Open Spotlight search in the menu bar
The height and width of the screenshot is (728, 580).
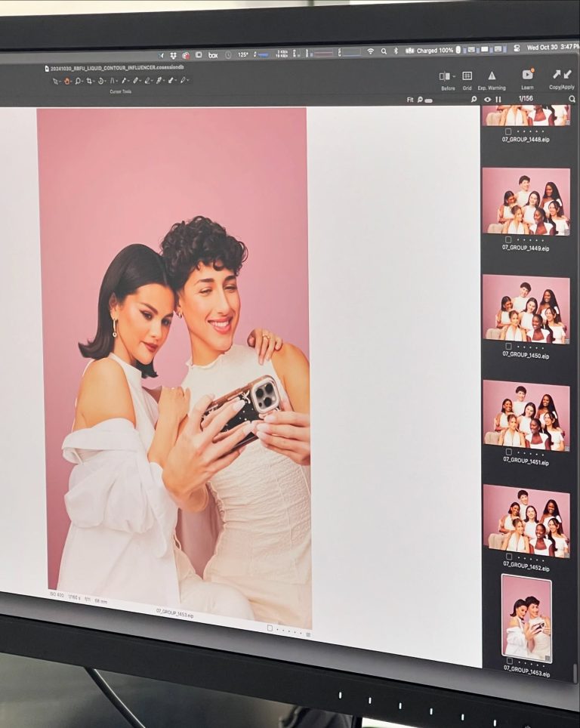(x=384, y=51)
